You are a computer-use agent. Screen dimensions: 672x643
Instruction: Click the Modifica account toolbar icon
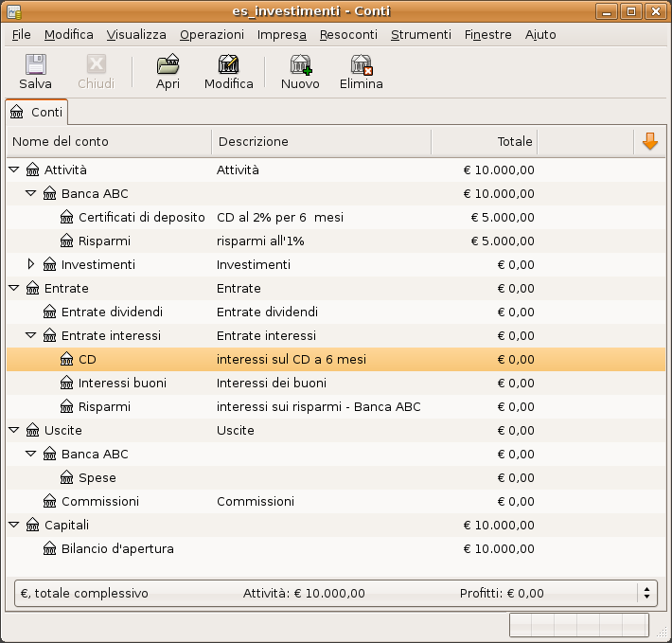(228, 65)
